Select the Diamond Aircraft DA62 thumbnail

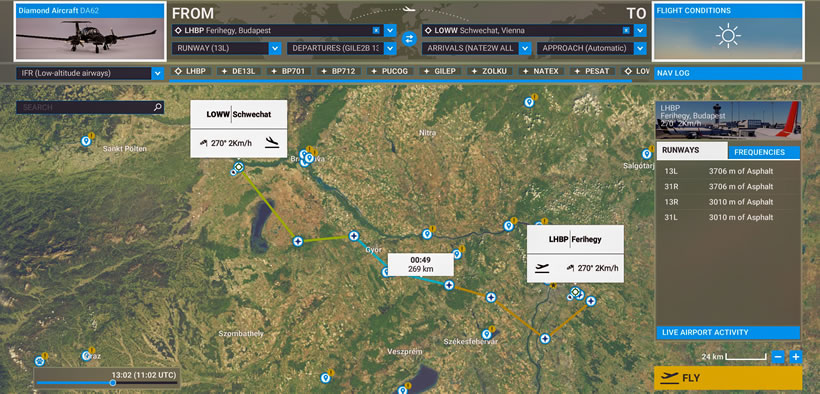tap(90, 31)
